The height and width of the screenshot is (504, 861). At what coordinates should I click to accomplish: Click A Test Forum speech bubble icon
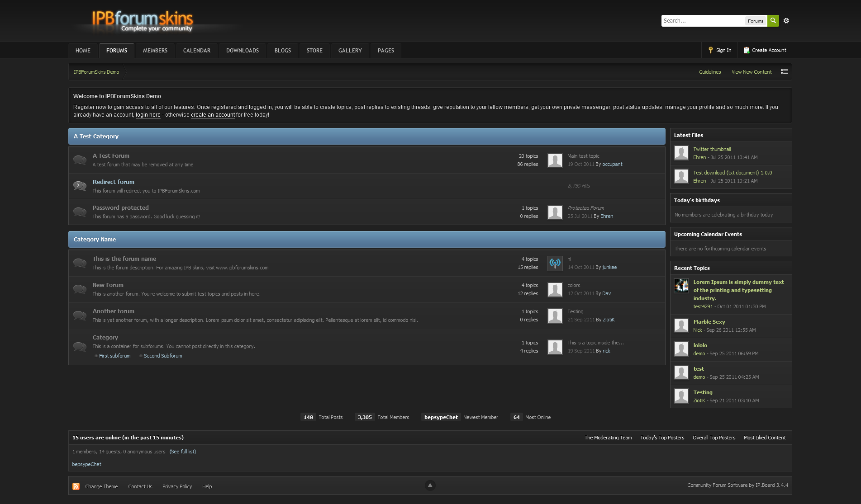tap(80, 160)
